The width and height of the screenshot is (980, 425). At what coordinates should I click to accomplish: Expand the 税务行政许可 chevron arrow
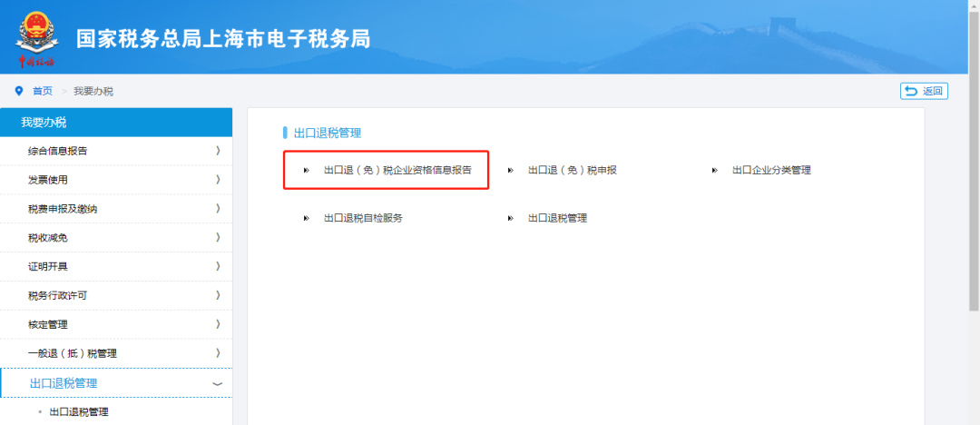[x=218, y=295]
